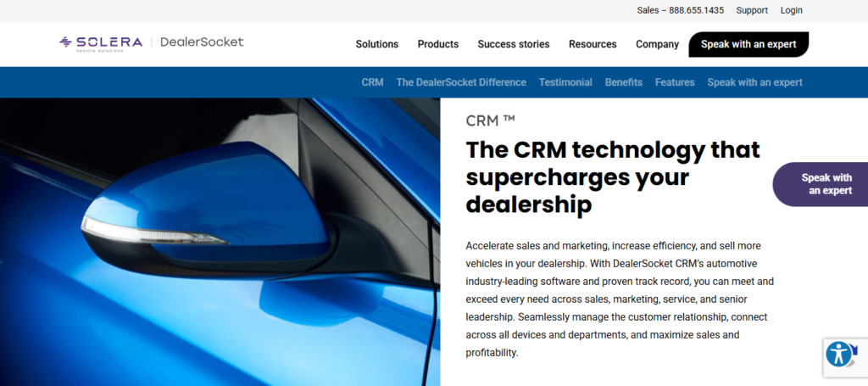Open the Success stories menu
This screenshot has width=868, height=386.
tap(514, 44)
